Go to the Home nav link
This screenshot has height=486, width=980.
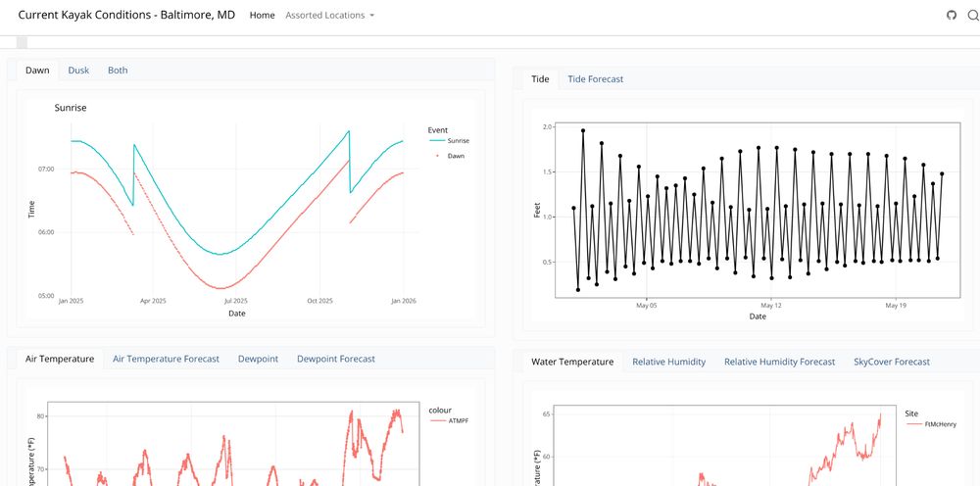262,15
